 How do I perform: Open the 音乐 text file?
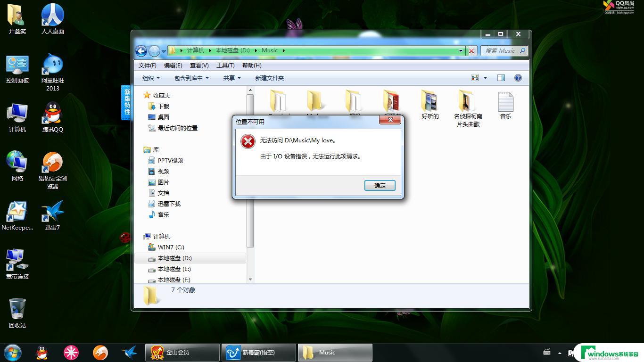505,105
